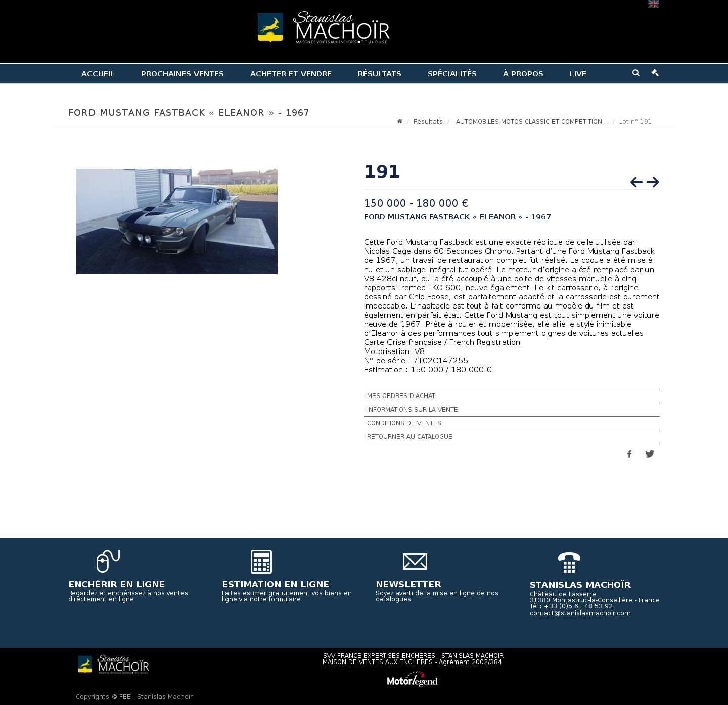
Task: Open the Accueil menu item
Action: point(98,74)
